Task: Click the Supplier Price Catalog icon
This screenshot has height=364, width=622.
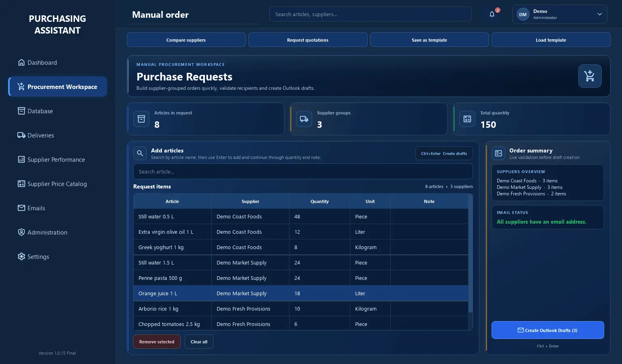Action: click(x=21, y=184)
